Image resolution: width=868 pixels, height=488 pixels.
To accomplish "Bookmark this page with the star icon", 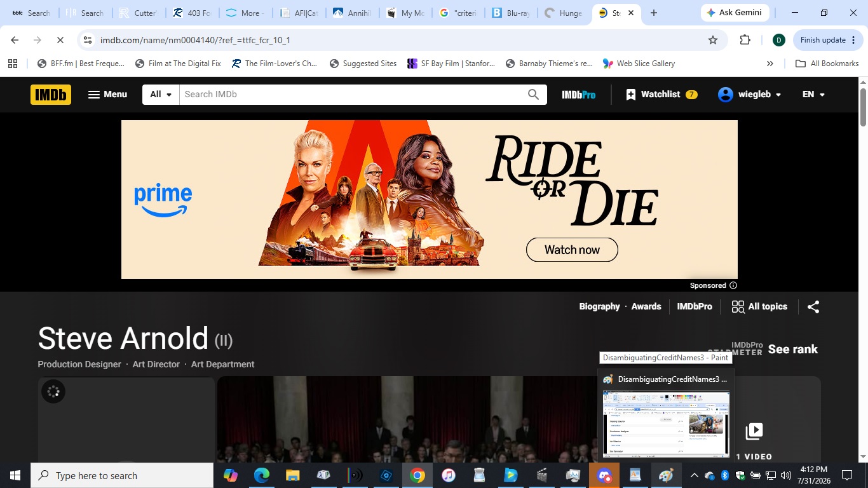I will pos(713,40).
